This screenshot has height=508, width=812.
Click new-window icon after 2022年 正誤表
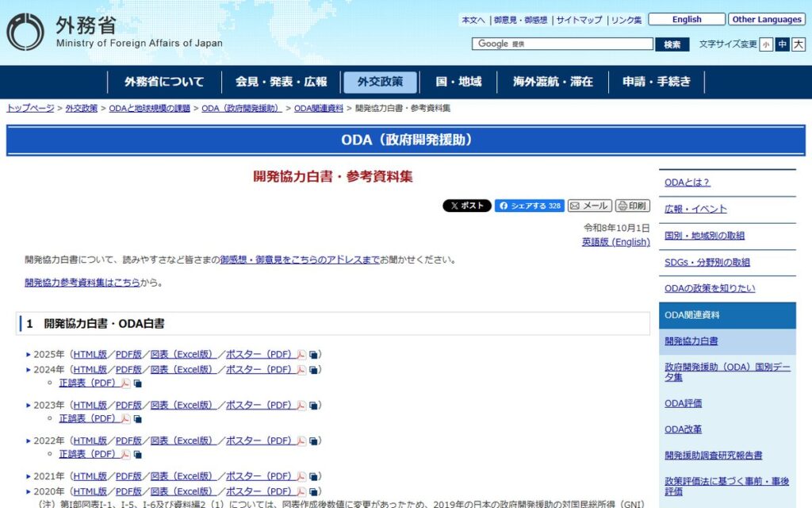coord(138,455)
